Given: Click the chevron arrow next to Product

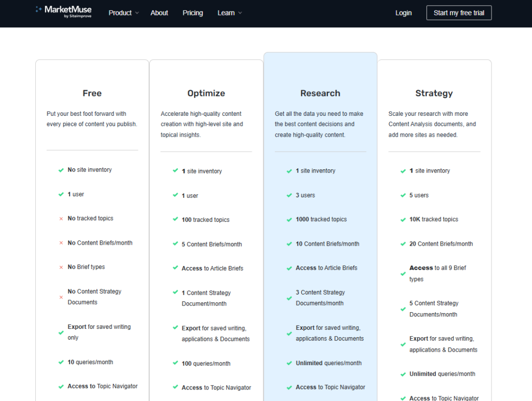Looking at the screenshot, I should 136,13.
